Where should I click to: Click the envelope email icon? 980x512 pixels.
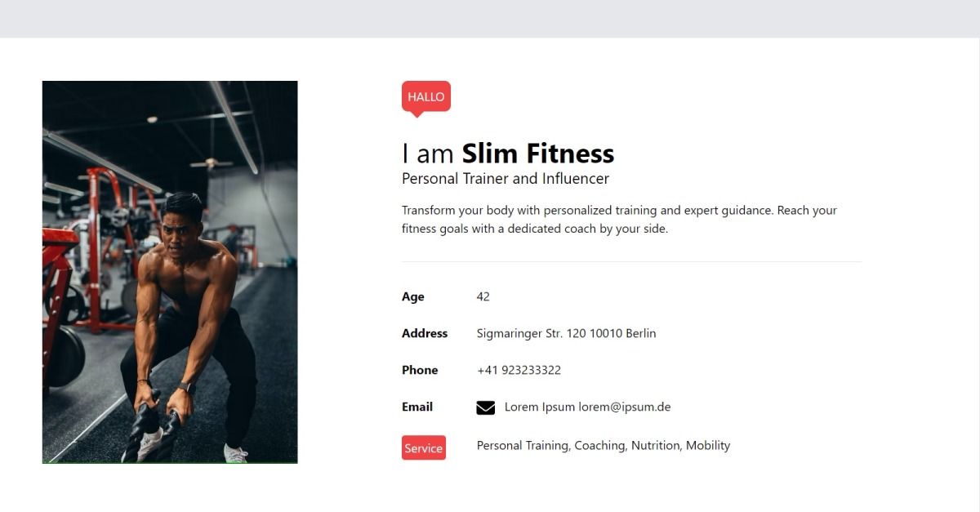(x=486, y=407)
